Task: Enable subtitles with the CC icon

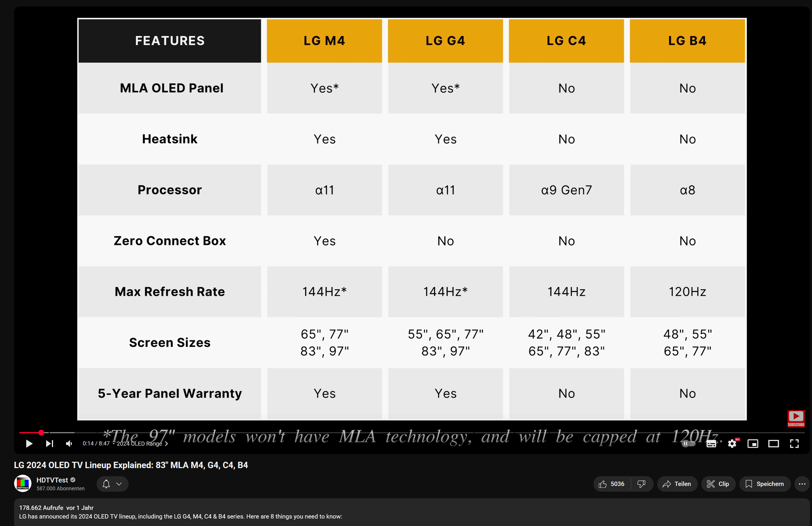Action: coord(712,444)
